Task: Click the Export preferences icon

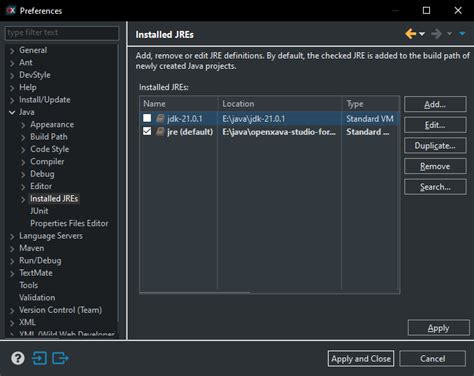Action: pos(60,359)
